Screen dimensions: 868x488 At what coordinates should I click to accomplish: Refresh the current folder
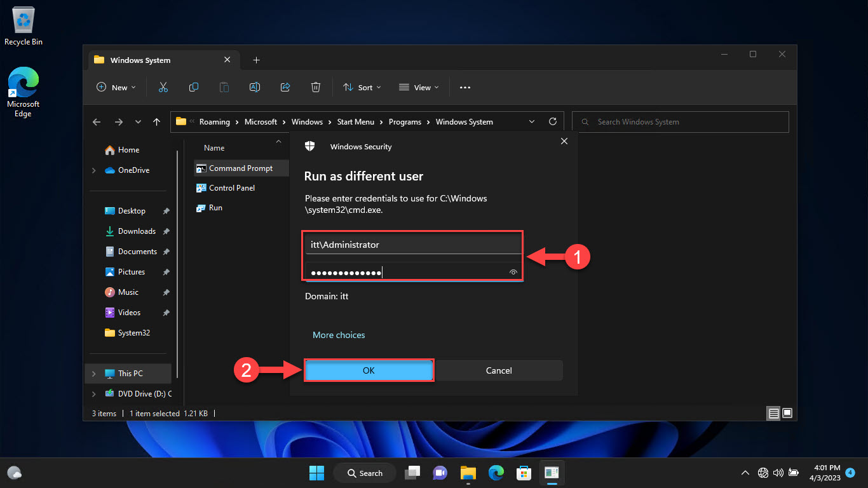point(553,121)
